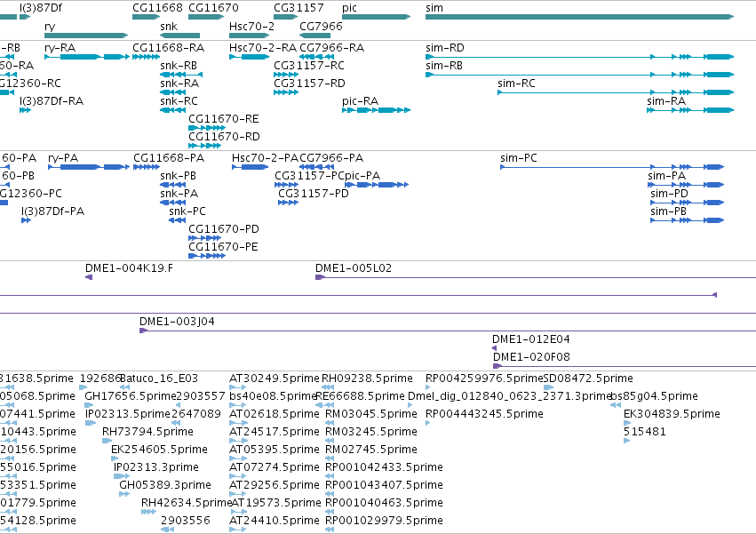Select the sim-PD protein label
The width and height of the screenshot is (756, 534).
[x=669, y=194]
